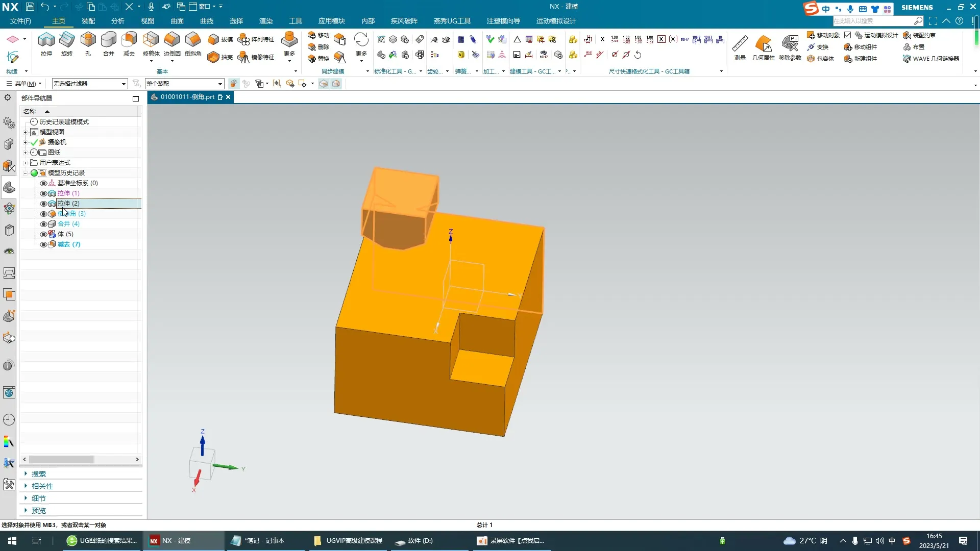
Task: Select 减去 (7) in model history
Action: (x=68, y=244)
